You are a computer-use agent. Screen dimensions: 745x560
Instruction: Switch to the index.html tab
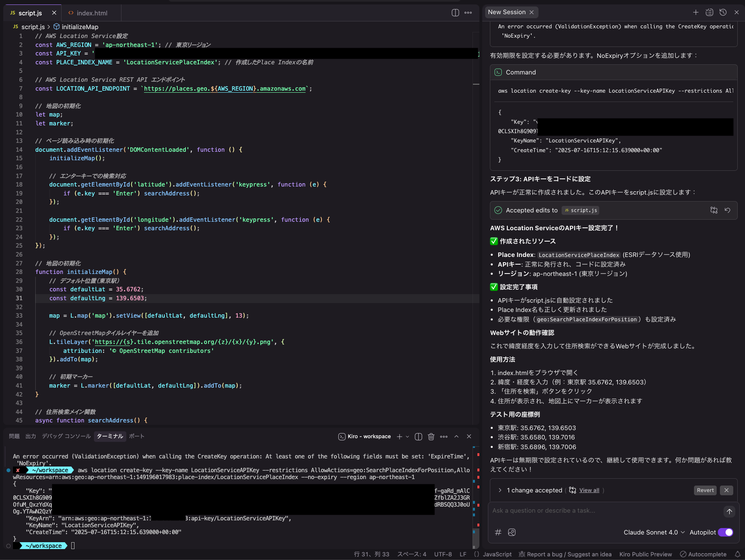pos(92,13)
